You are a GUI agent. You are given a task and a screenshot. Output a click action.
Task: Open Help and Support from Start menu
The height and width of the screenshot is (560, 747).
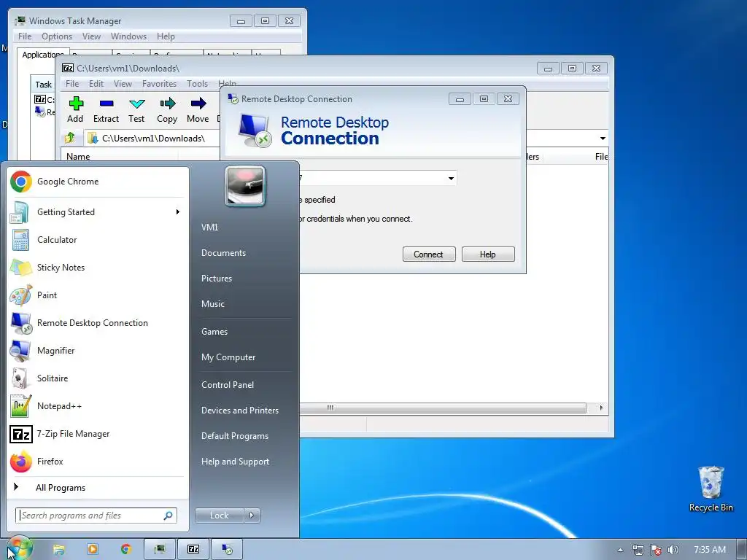[x=235, y=462]
